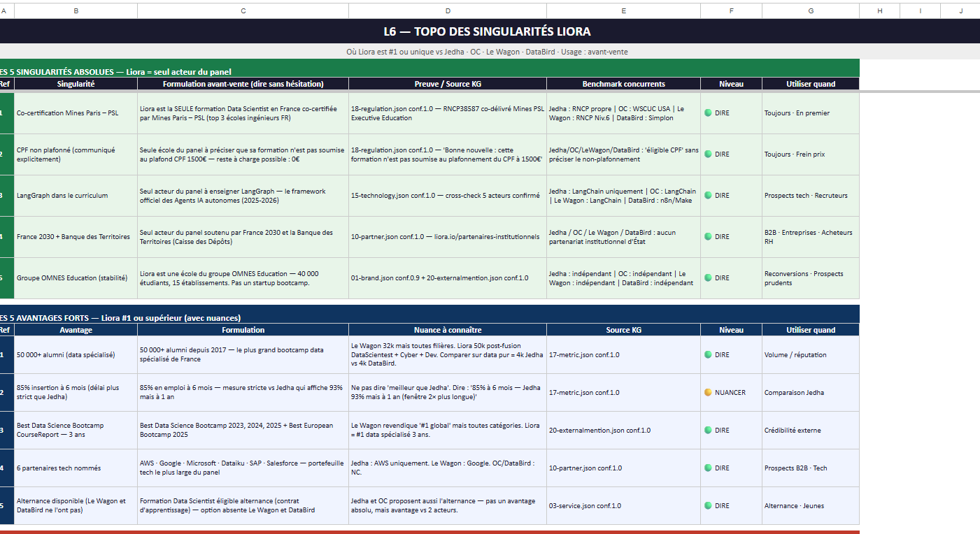The height and width of the screenshot is (534, 980).
Task: Click the 'Preuve / Source KG' header cell
Action: click(x=448, y=84)
